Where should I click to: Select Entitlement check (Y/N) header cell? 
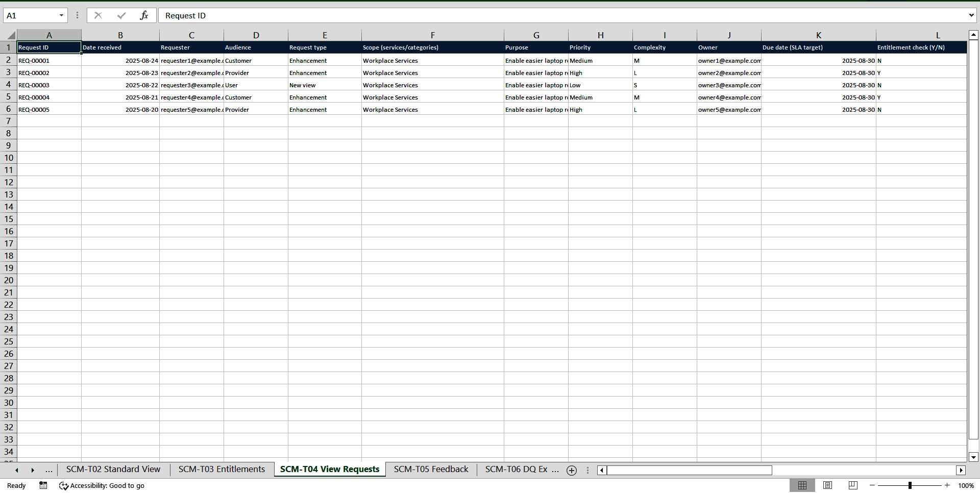[921, 47]
